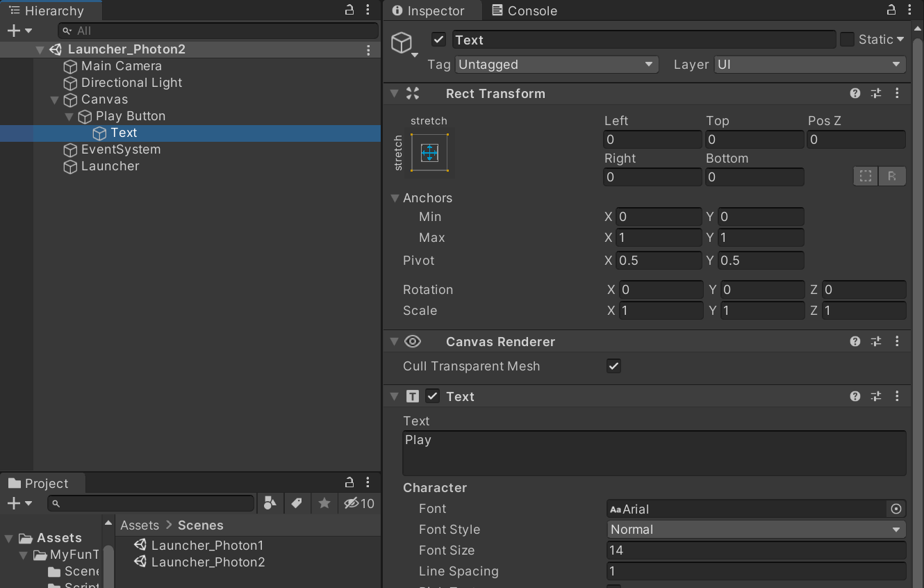Open the anchor presets stretch box
The width and height of the screenshot is (924, 588).
(x=429, y=152)
